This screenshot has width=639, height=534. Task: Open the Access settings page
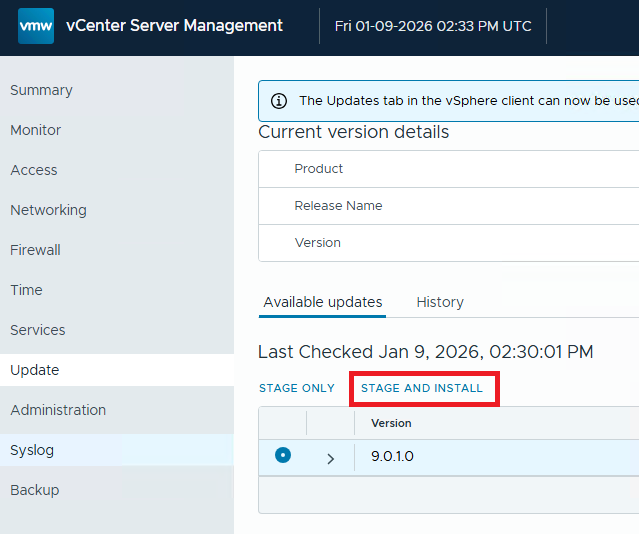34,170
